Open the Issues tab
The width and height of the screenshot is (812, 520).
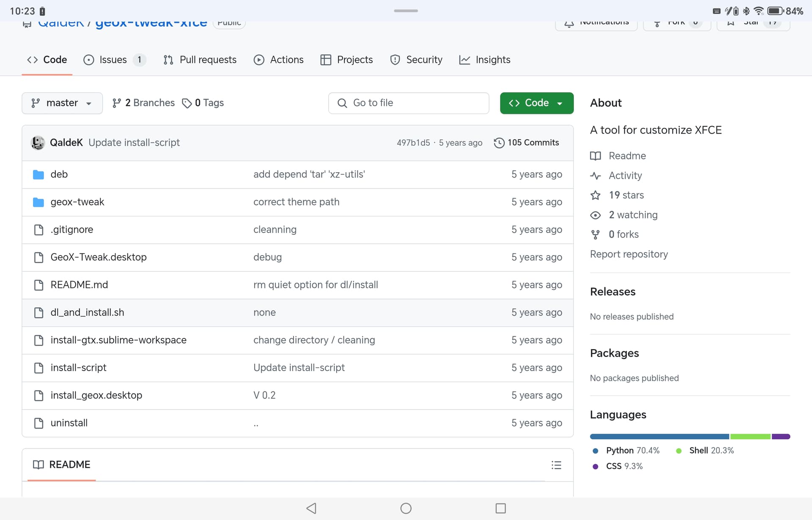(x=115, y=60)
